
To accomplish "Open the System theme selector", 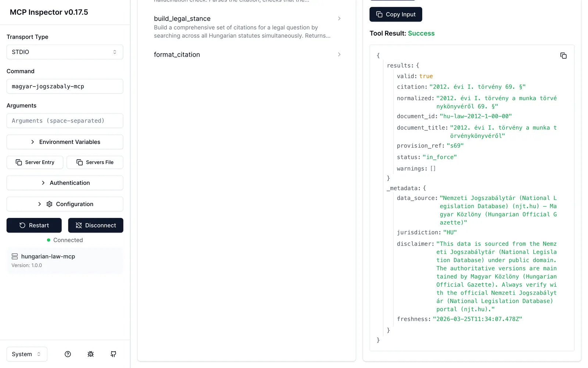I will [27, 354].
